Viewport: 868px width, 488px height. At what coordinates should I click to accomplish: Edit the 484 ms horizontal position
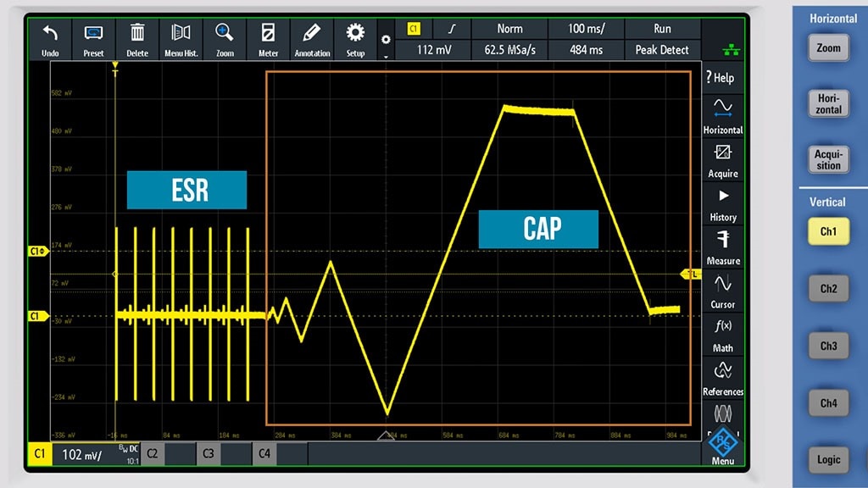click(x=587, y=50)
